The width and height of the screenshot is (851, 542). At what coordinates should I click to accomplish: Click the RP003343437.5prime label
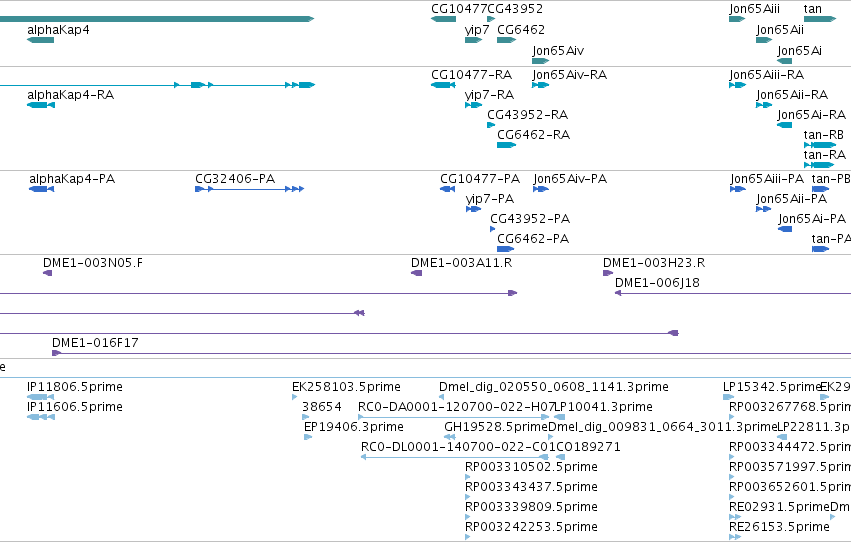(x=531, y=487)
